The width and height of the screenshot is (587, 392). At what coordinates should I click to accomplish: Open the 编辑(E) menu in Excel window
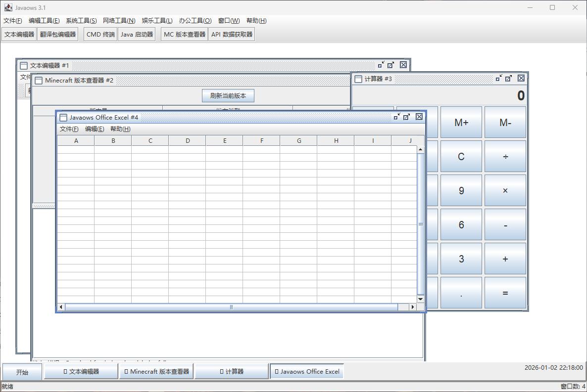coord(95,129)
